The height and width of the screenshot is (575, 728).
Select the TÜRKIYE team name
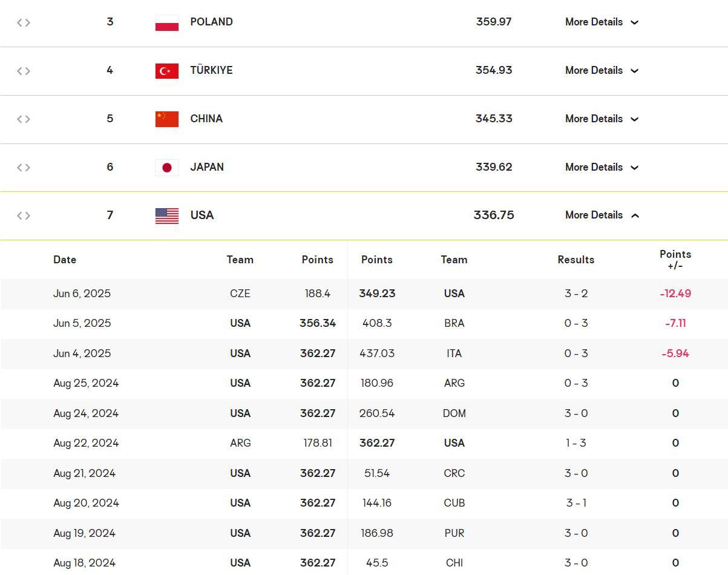pos(211,70)
